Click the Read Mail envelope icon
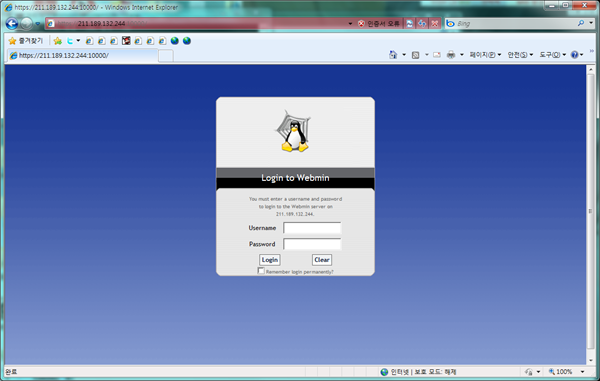This screenshot has width=600, height=381. pos(437,55)
